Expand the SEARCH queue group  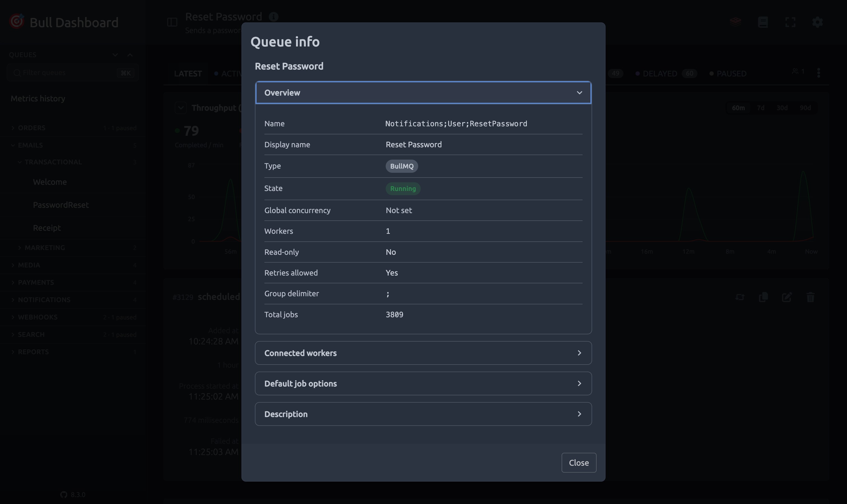pyautogui.click(x=73, y=335)
